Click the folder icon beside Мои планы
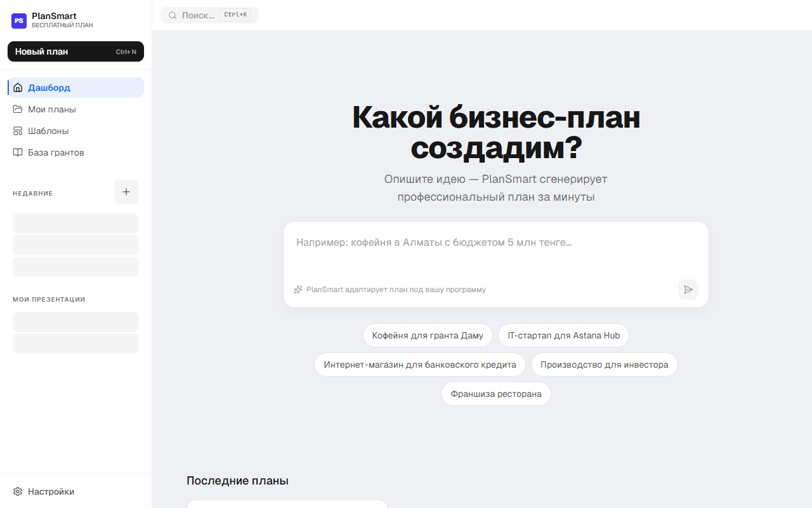Screen dimensions: 812x508 [17, 109]
